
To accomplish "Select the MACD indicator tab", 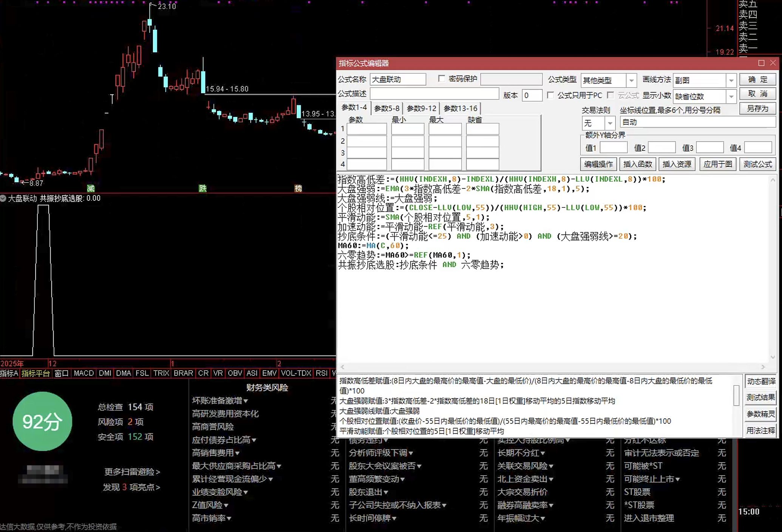I will (83, 373).
